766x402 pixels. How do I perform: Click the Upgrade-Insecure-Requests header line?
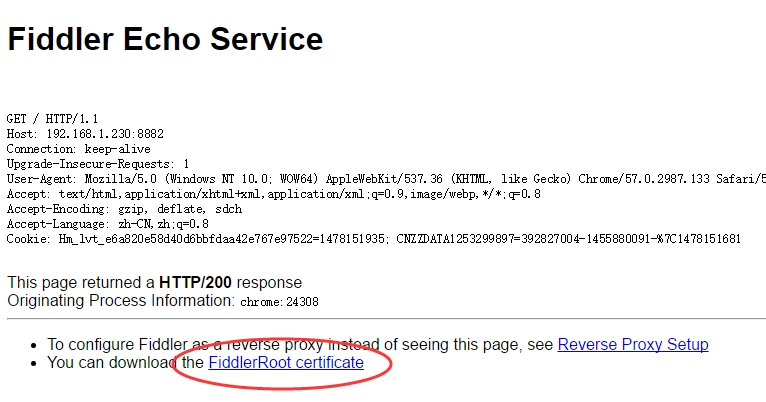pos(98,163)
